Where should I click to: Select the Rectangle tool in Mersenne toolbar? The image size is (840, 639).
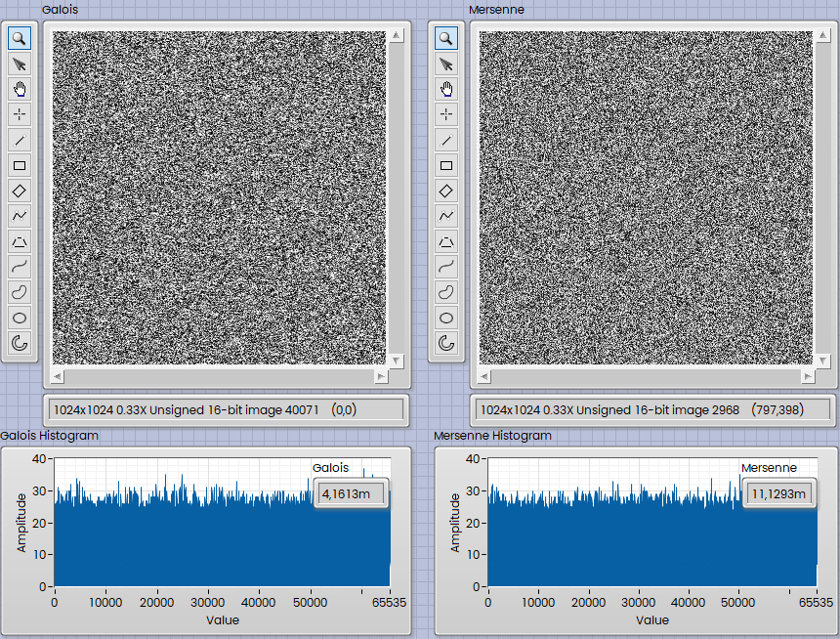446,166
